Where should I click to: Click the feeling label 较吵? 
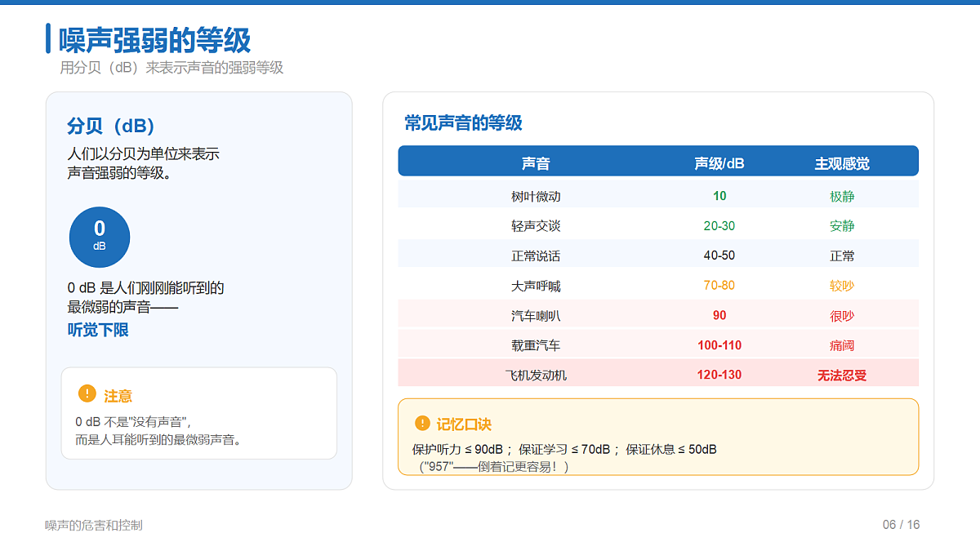(842, 287)
